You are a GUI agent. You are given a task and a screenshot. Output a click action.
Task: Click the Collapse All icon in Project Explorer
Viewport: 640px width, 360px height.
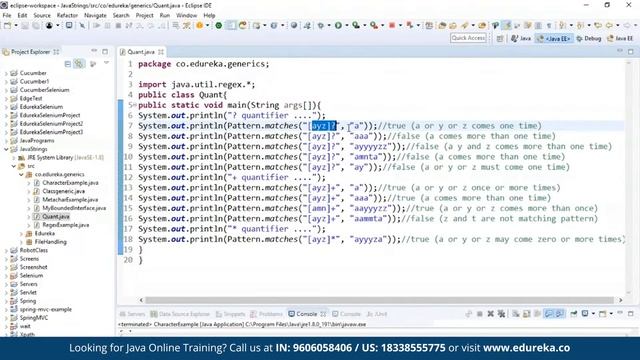[x=68, y=64]
